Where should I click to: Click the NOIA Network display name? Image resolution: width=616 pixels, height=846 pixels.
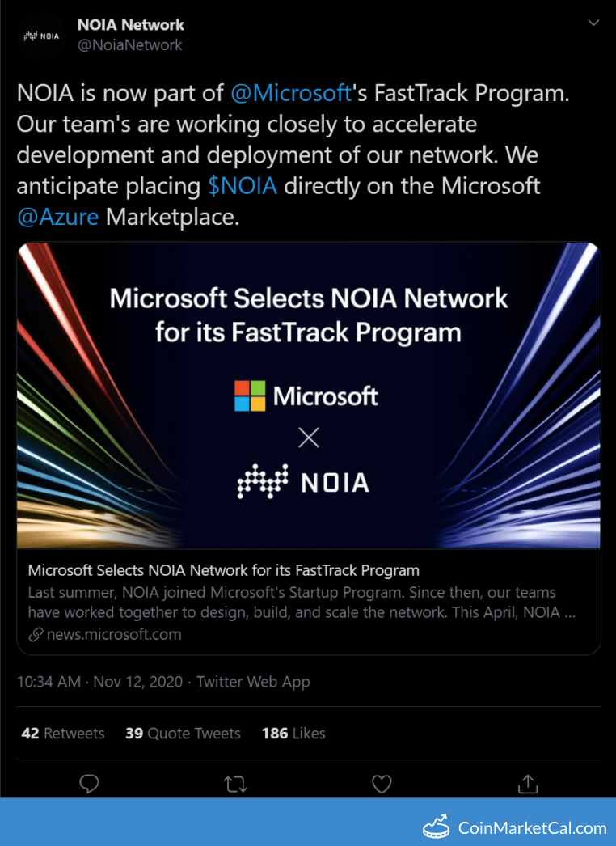pos(130,25)
